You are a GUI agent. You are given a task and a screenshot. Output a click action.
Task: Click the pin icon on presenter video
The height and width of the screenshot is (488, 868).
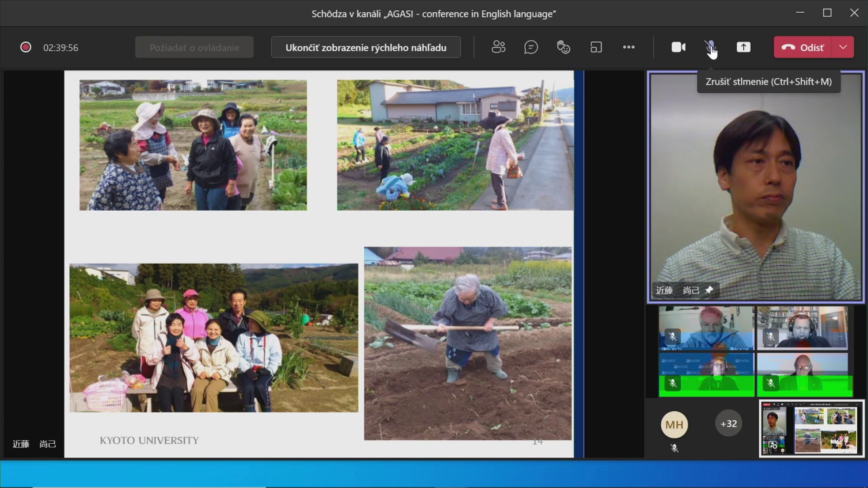709,290
